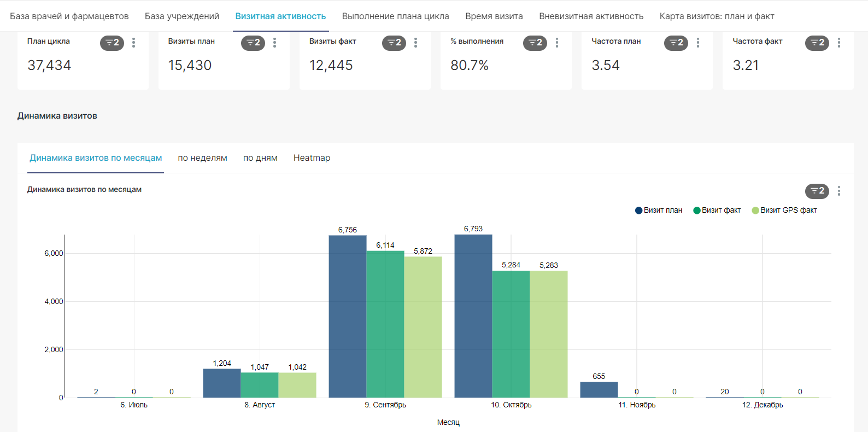
Task: Click axis label 10. Октябрь
Action: [x=511, y=405]
